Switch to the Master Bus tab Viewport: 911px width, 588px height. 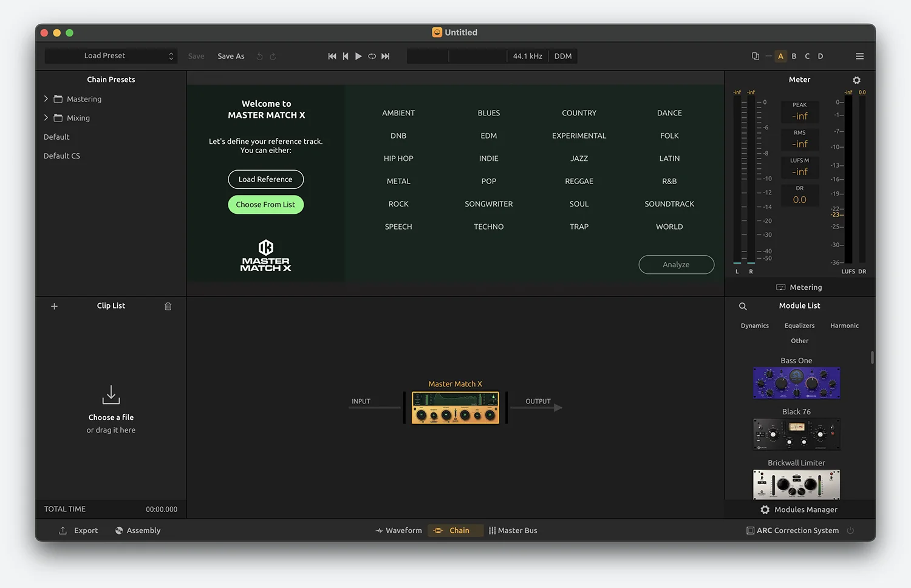513,530
